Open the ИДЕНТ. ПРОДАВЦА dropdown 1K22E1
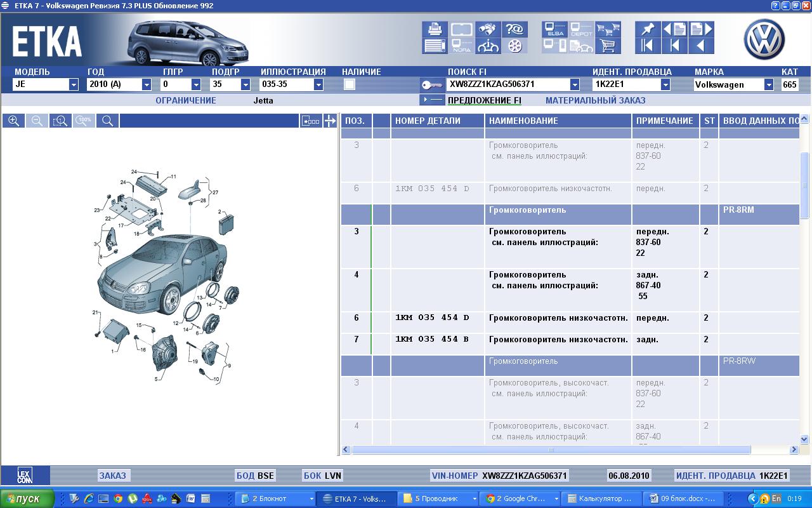The image size is (812, 508). (665, 84)
